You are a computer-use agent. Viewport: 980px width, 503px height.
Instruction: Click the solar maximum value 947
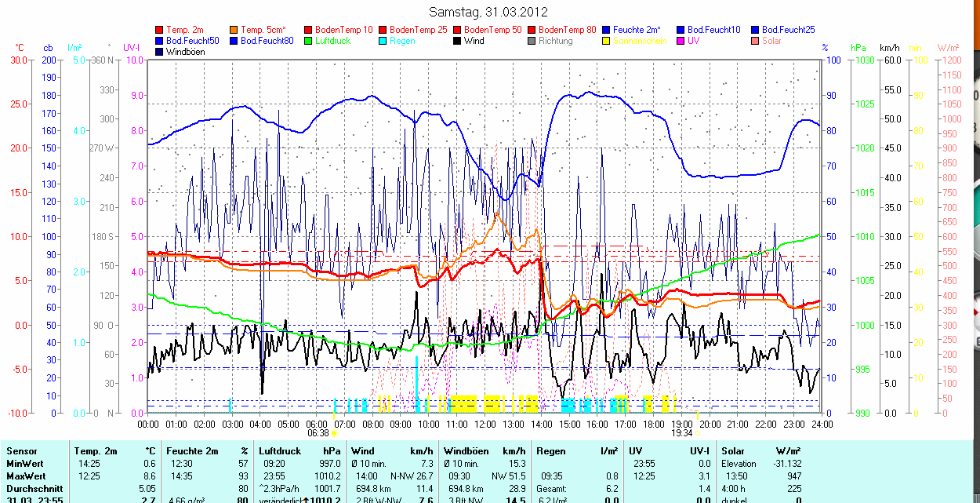coord(794,476)
